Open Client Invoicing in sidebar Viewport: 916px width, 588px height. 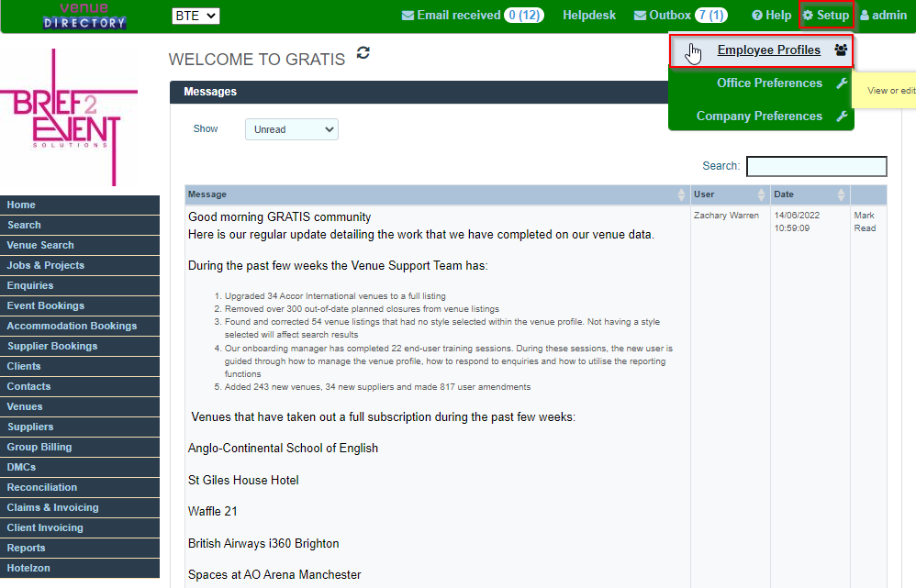coord(80,527)
